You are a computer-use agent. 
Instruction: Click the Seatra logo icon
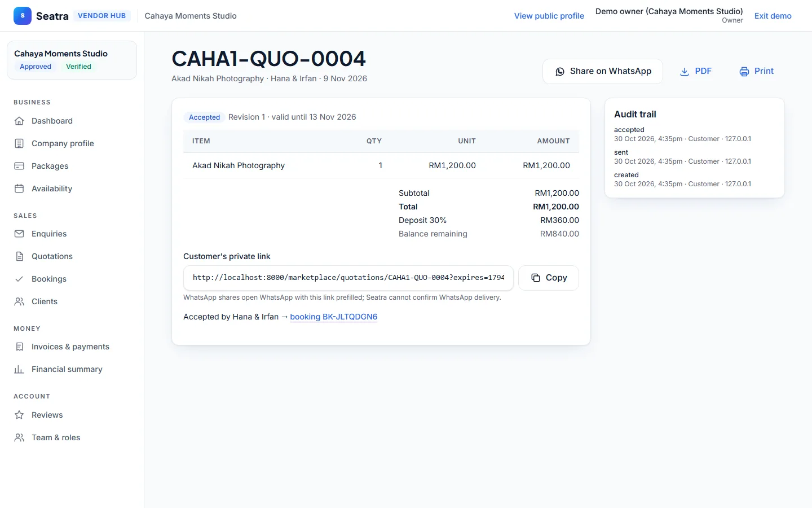point(23,16)
